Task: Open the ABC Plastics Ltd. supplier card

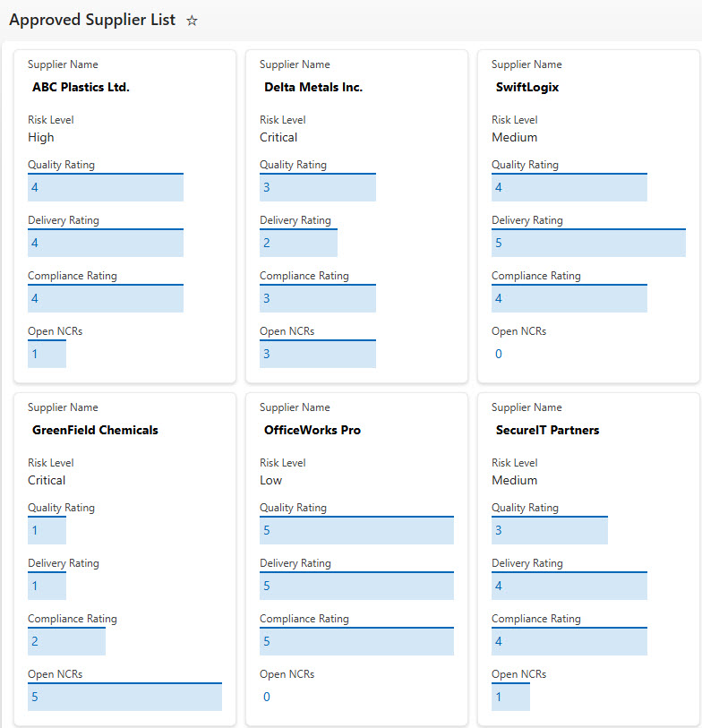Action: [x=81, y=88]
